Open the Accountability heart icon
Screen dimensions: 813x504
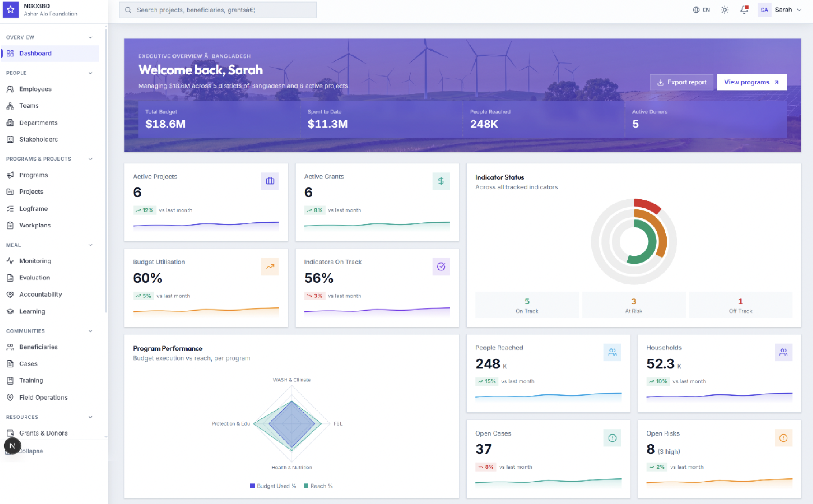(10, 294)
